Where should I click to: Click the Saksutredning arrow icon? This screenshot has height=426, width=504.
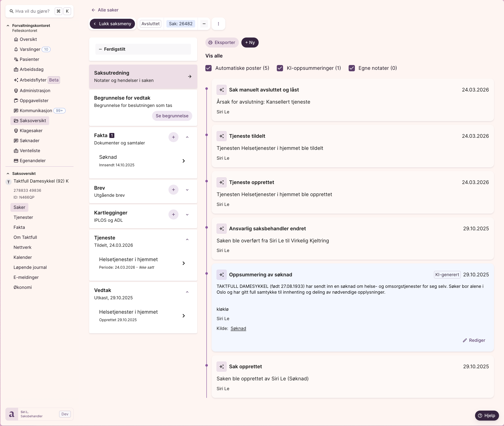click(x=190, y=76)
